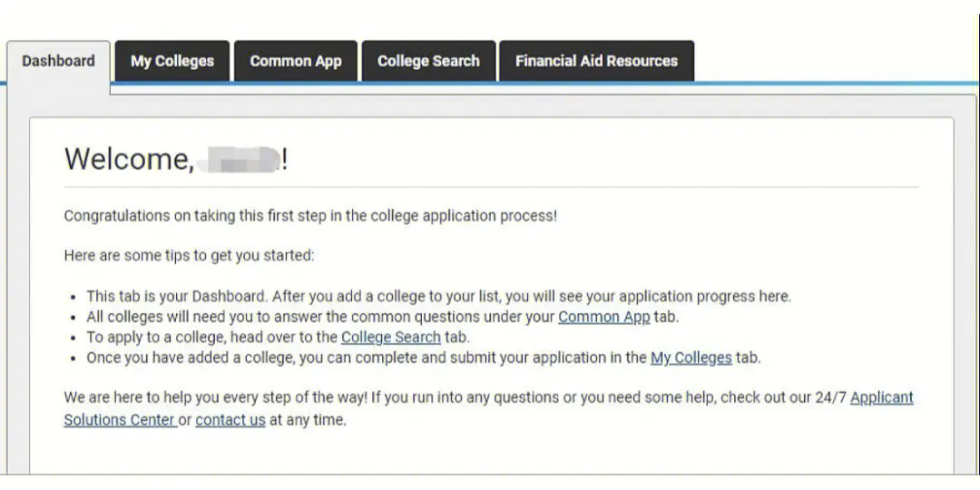980x490 pixels.
Task: Open the Applicant Solutions Center link
Action: point(488,408)
